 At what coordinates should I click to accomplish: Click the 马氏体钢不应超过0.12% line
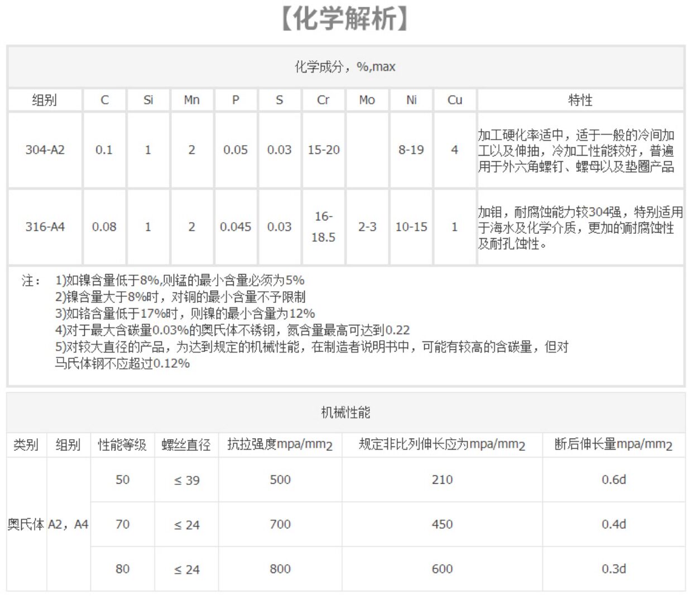coord(122,364)
